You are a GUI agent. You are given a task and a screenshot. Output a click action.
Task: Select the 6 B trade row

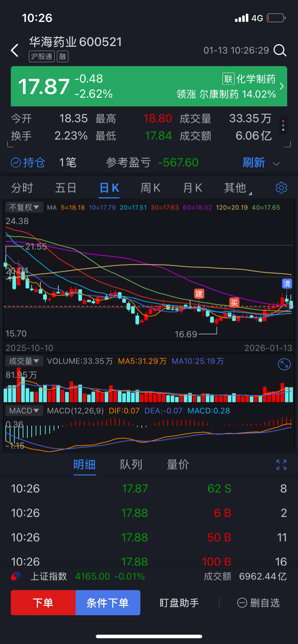coord(149,513)
